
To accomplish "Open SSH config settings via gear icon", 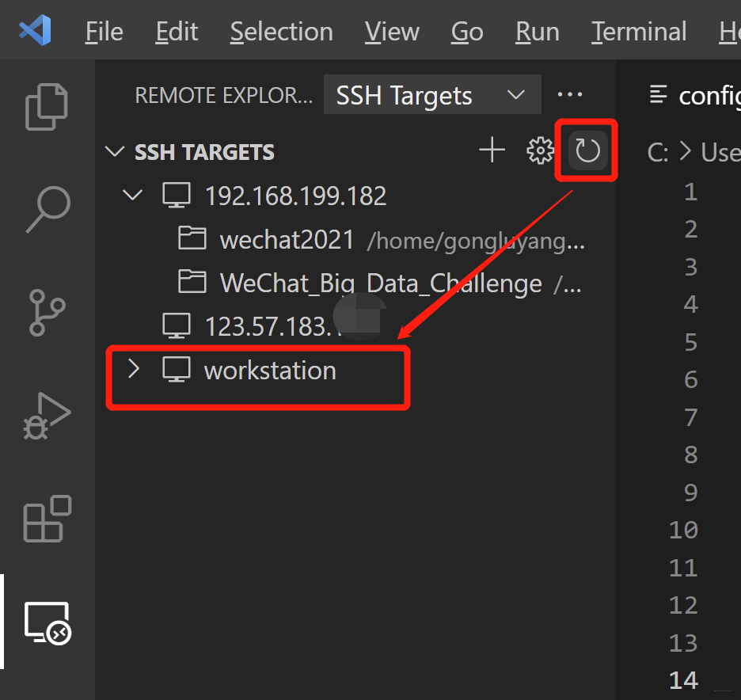I will click(x=540, y=150).
